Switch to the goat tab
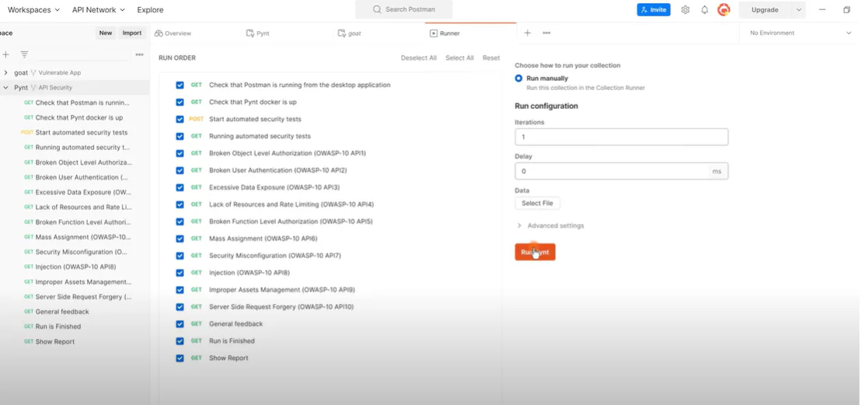Viewport: 868px width, 405px height. point(350,33)
